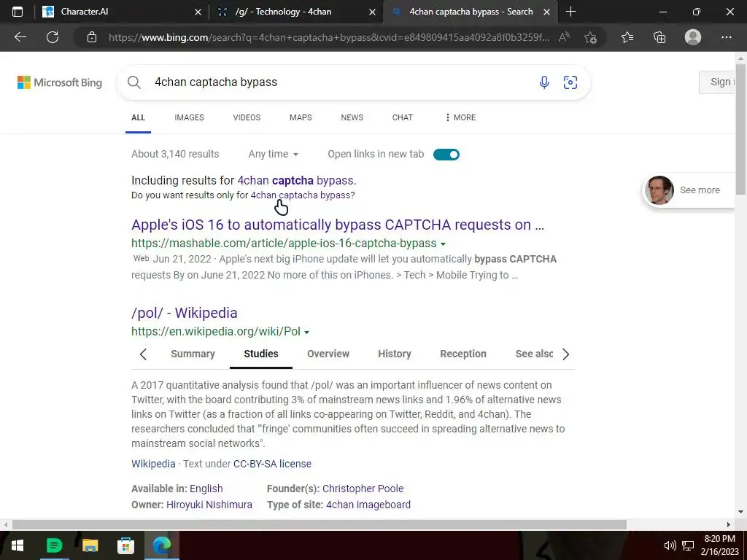Open tab actions menu icon
This screenshot has width=747, height=560.
[x=18, y=12]
